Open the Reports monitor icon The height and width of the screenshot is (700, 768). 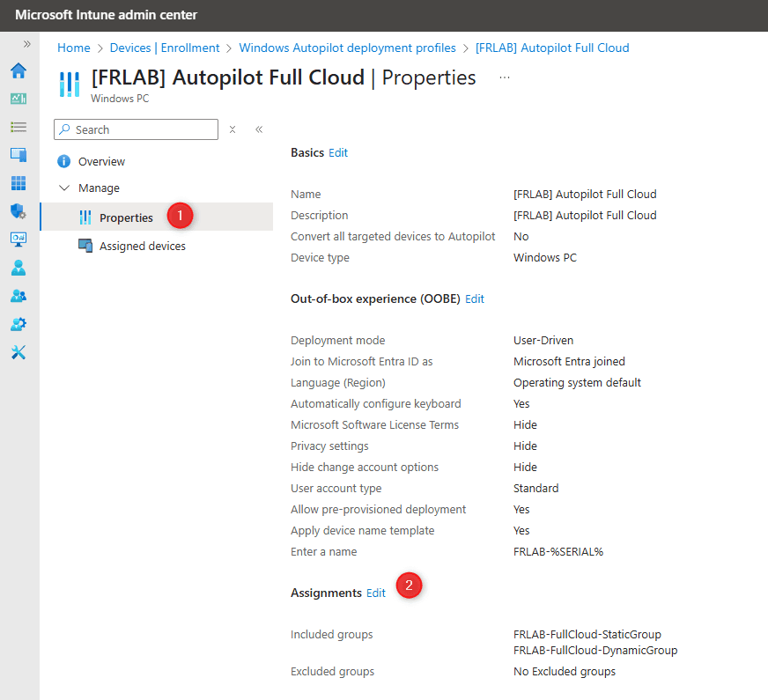18,239
